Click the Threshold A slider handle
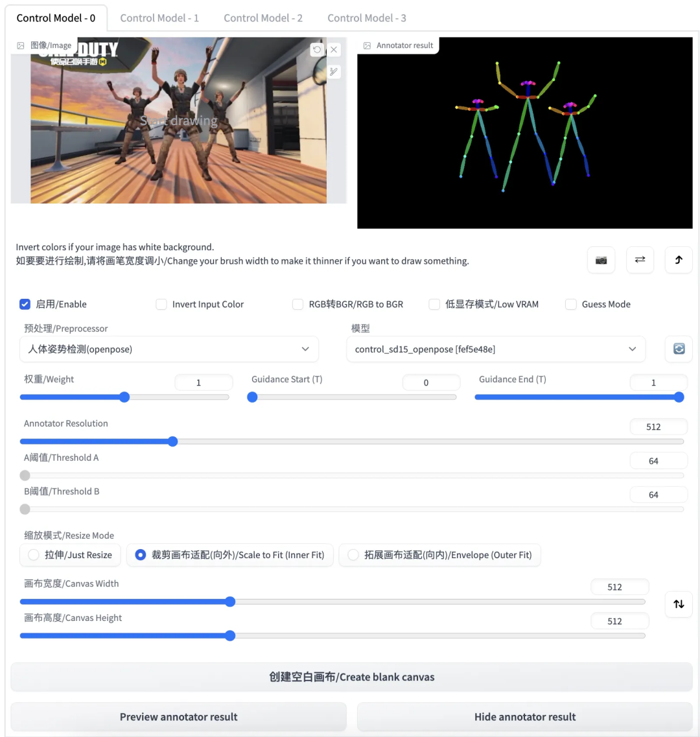 tap(25, 475)
